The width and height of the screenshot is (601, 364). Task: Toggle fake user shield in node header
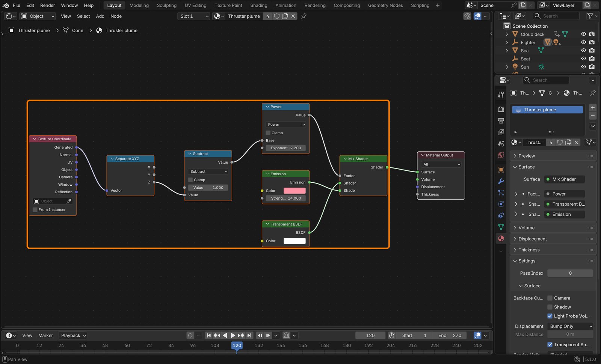pyautogui.click(x=277, y=16)
